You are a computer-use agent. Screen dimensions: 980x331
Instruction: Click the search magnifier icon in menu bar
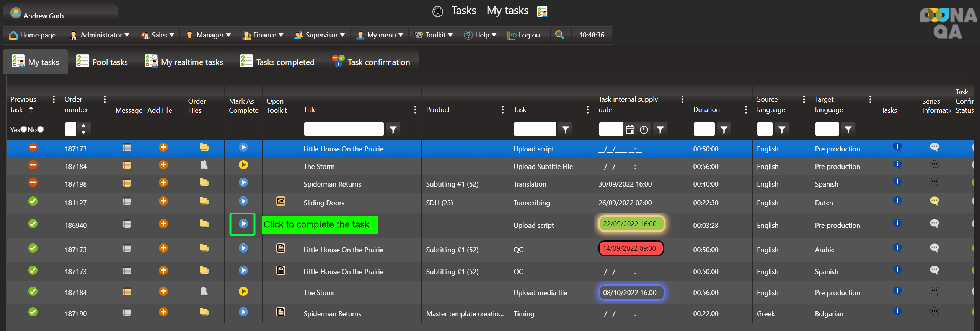[x=559, y=35]
